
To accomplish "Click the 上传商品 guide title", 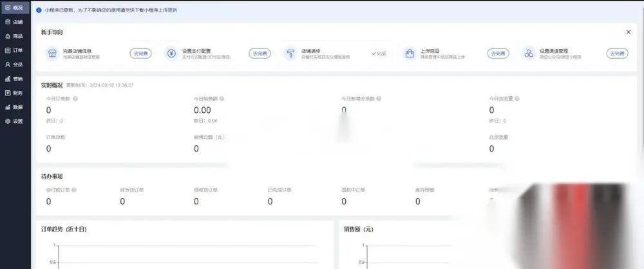I will [430, 51].
